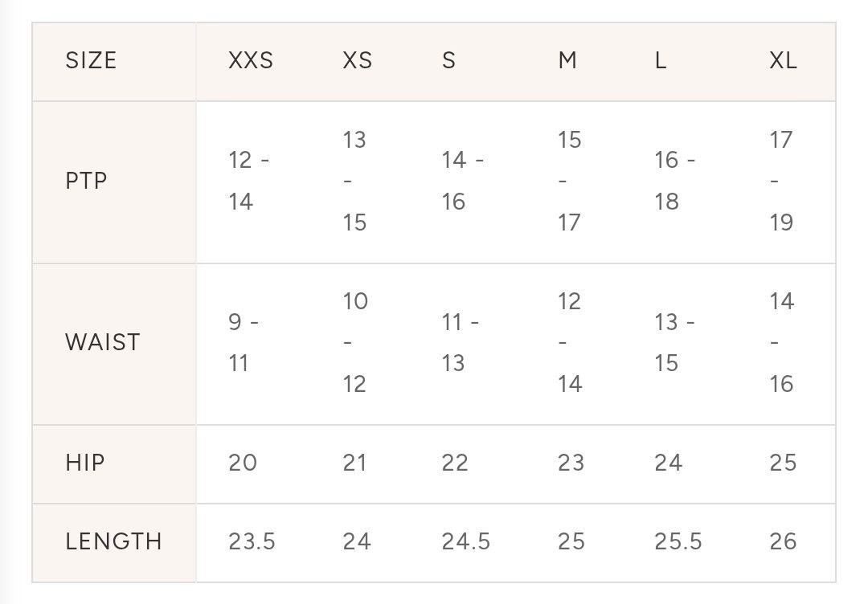Click the L PTP value 16 - 18

coord(674,181)
